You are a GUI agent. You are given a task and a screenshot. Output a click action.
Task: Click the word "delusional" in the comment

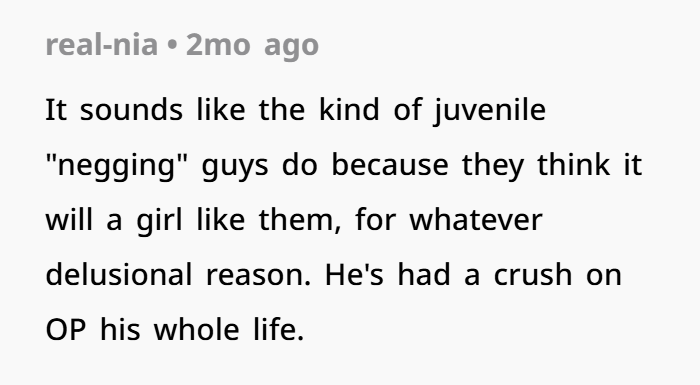[x=119, y=275]
